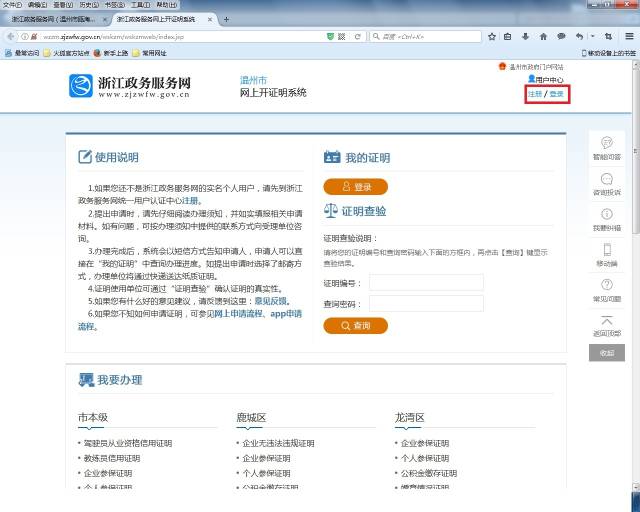
Task: Open the 火狐官方站点 bookmark folder
Action: coord(67,53)
